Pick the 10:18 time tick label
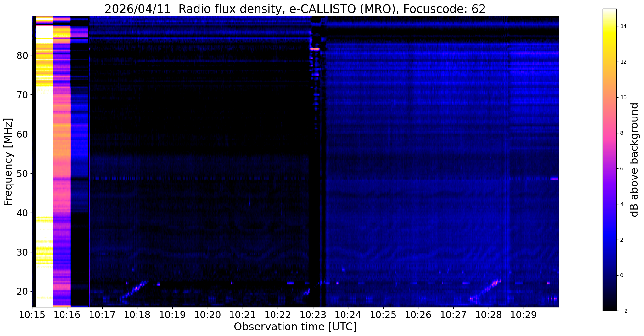Viewport: 644px width, 336px height. click(137, 315)
